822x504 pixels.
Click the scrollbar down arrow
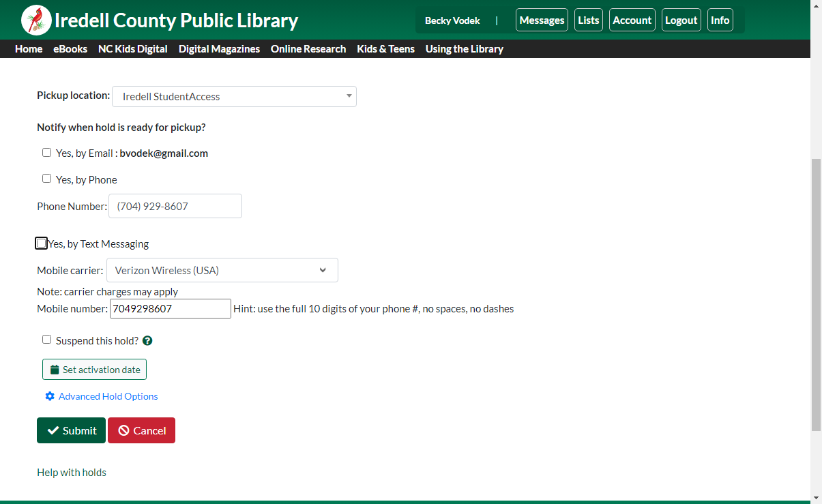coord(816,498)
